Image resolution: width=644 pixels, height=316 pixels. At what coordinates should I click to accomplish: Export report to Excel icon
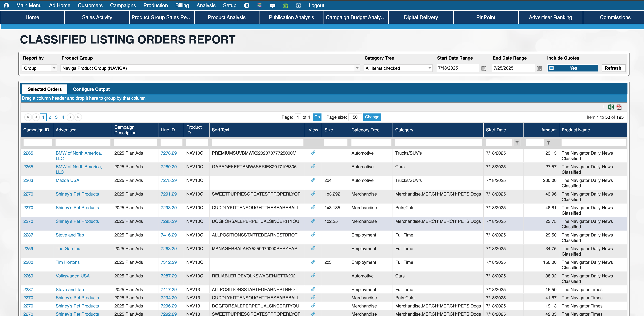[x=611, y=107]
